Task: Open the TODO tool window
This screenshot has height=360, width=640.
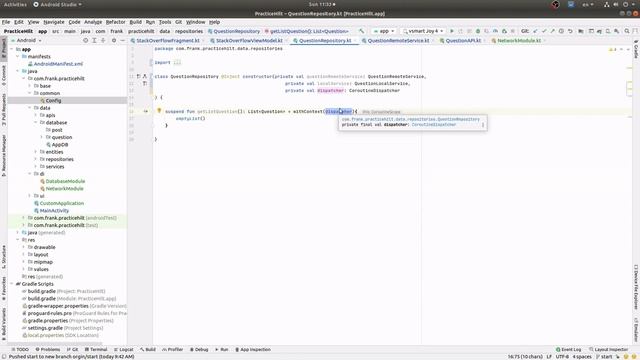Action: coord(20,349)
